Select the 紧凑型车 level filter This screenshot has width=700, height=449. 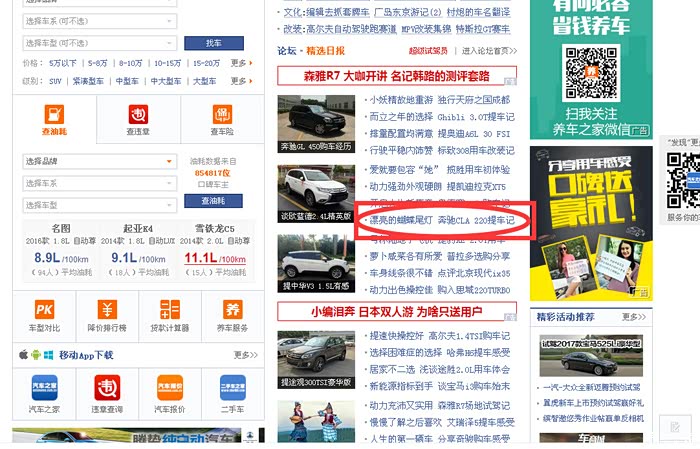tap(88, 81)
